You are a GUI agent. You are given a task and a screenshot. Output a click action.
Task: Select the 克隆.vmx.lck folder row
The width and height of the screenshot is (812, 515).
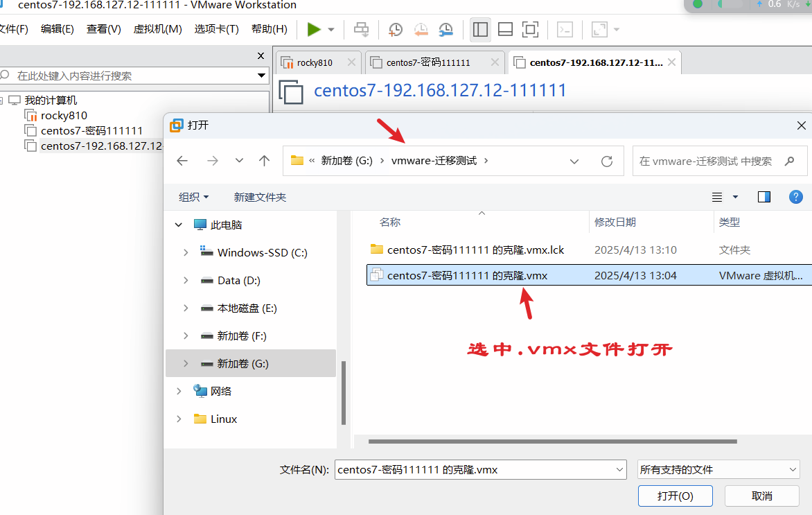(590, 250)
